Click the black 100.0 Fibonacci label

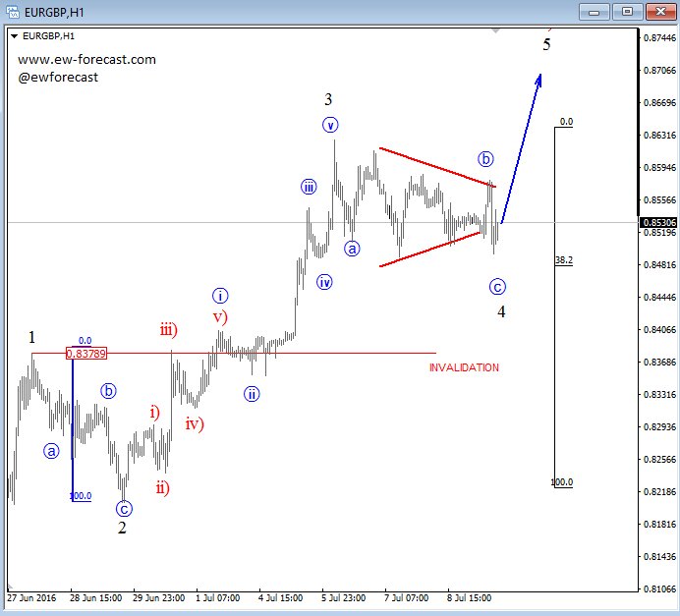[x=562, y=482]
